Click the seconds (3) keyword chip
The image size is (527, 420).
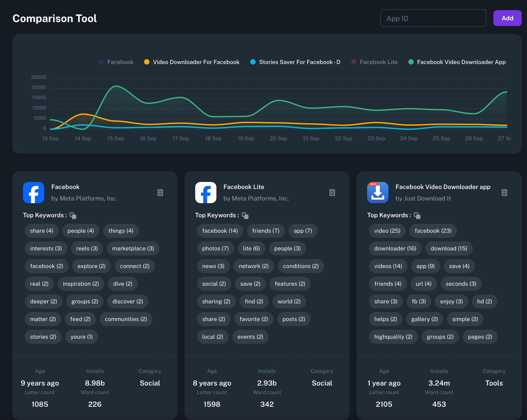point(461,284)
